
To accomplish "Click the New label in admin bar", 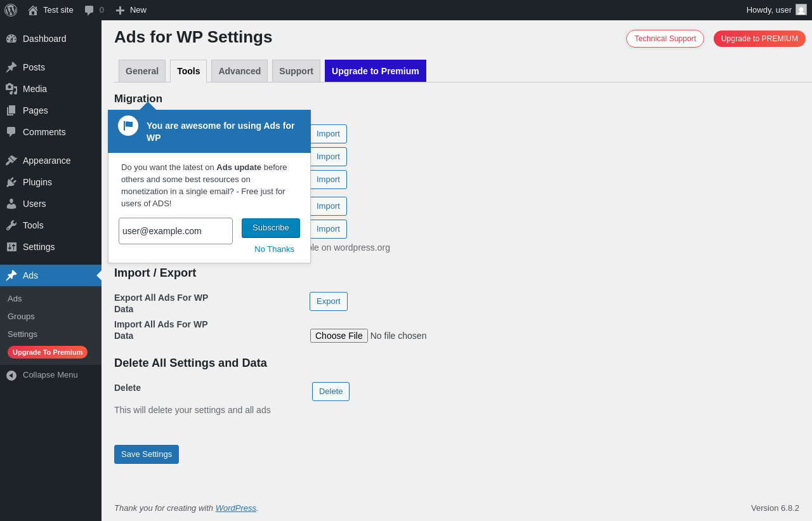I will tap(138, 10).
